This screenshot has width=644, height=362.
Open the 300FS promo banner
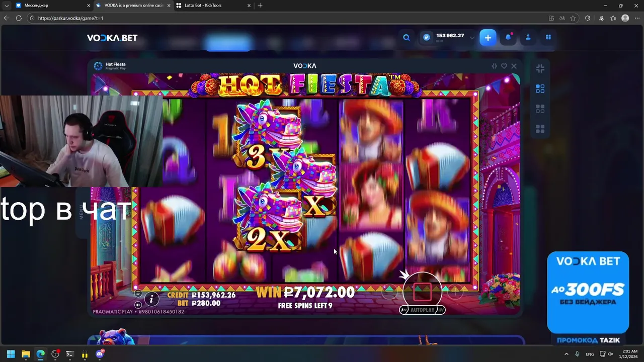[588, 293]
